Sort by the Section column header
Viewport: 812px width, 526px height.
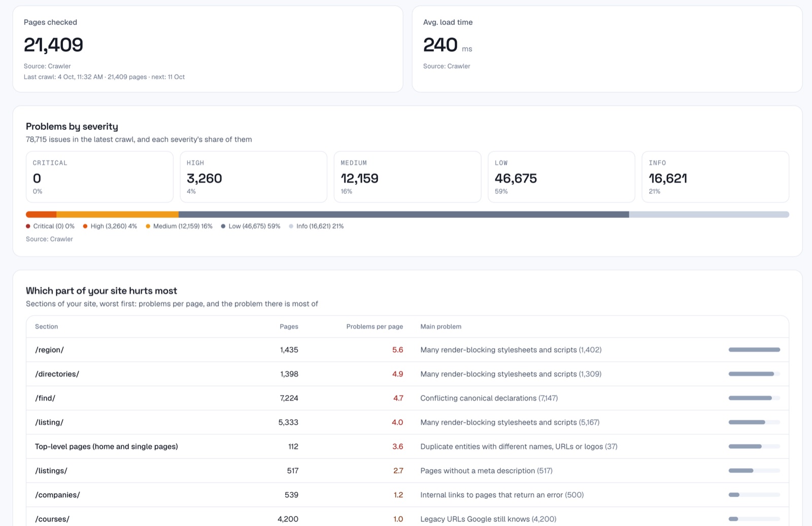pos(46,326)
